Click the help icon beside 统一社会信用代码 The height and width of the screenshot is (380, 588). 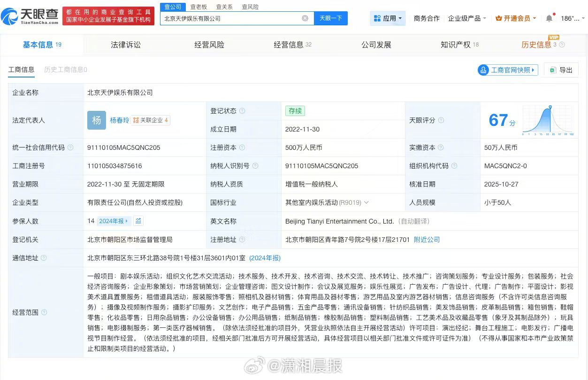[x=70, y=147]
